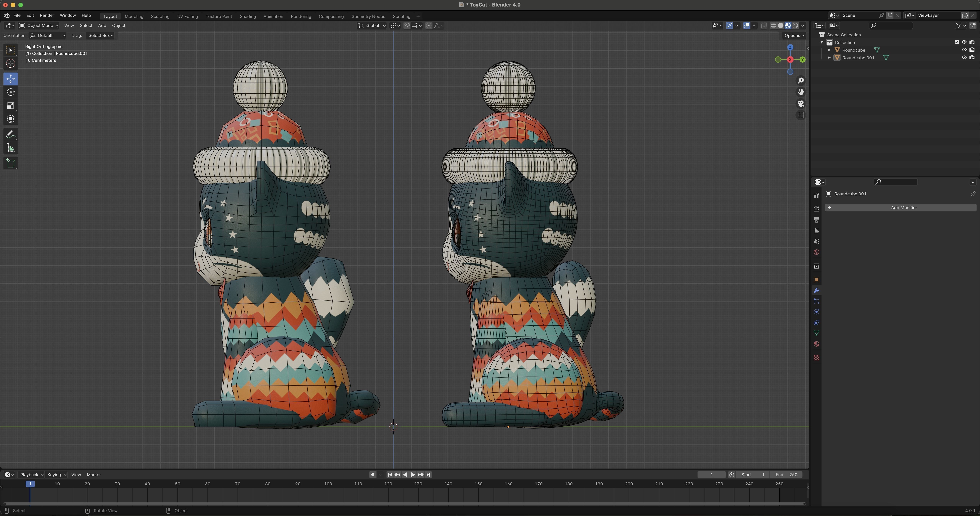This screenshot has height=516, width=980.
Task: Open the Add menu in the viewport header
Action: (x=102, y=25)
